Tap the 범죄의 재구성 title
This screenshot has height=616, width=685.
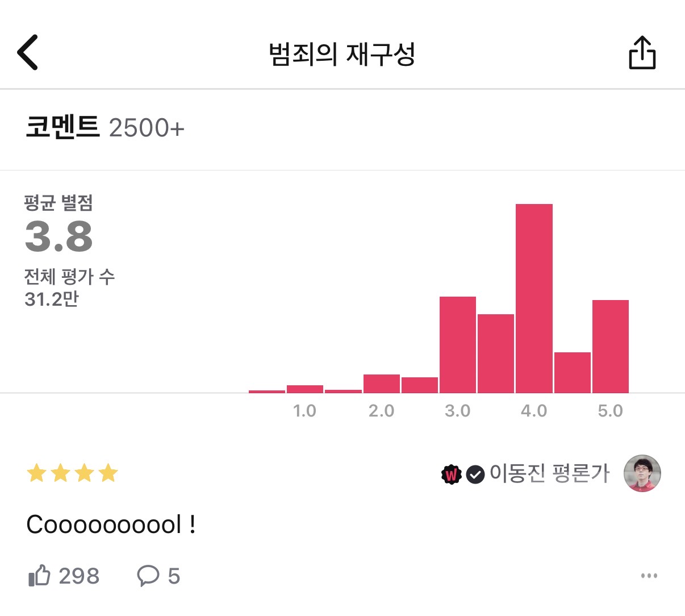tap(342, 54)
